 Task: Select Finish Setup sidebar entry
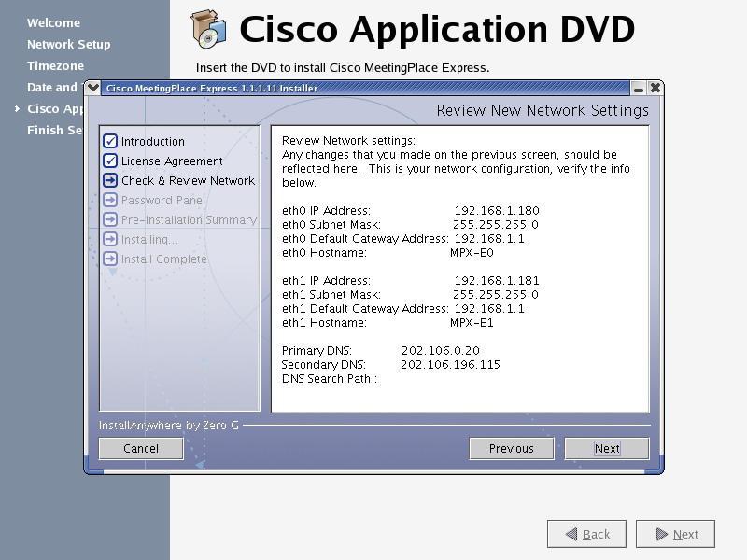click(x=55, y=130)
